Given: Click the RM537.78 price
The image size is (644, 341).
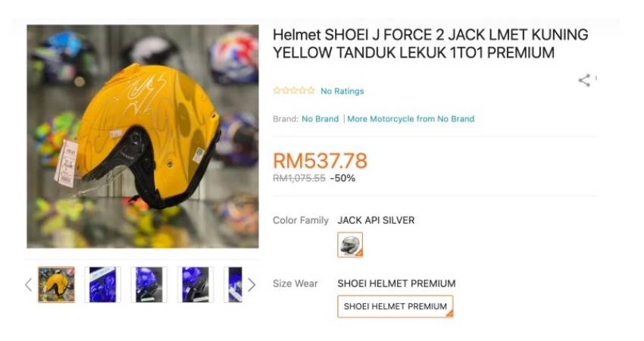Looking at the screenshot, I should point(320,161).
